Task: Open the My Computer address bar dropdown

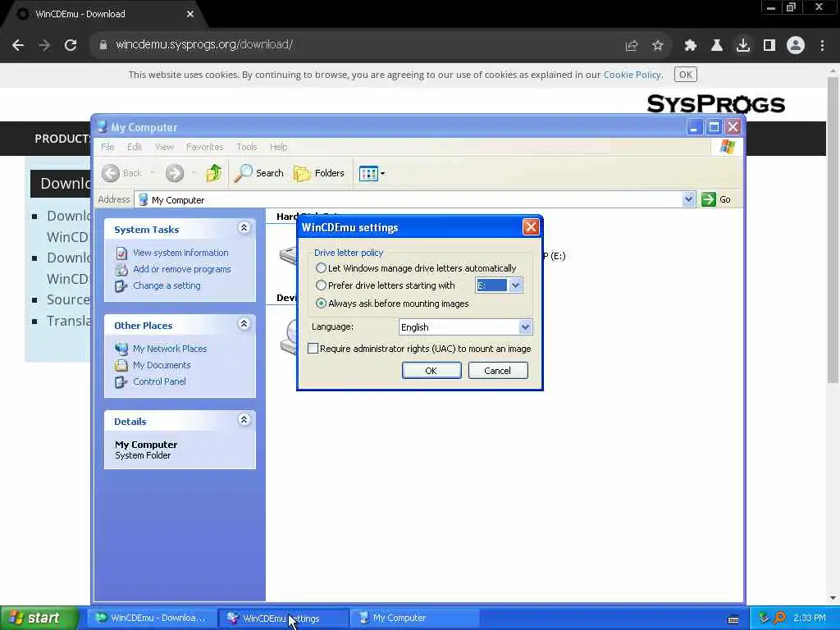Action: point(688,200)
